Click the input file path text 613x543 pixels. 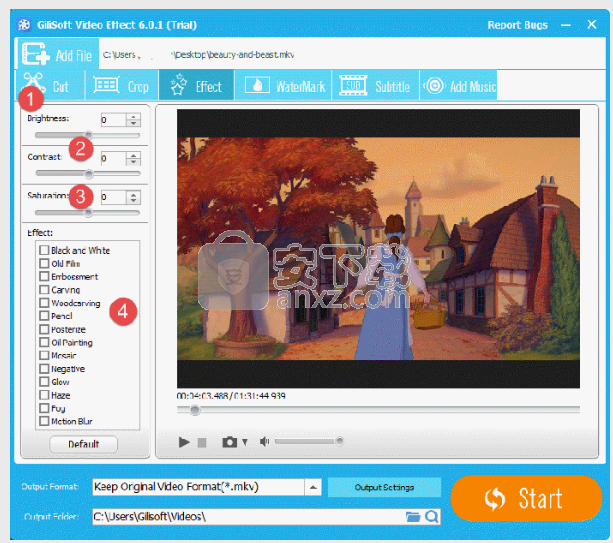point(198,55)
